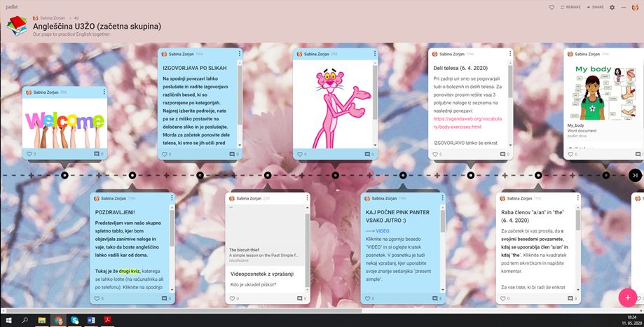
Task: Click the REMAKE button in header
Action: [570, 7]
